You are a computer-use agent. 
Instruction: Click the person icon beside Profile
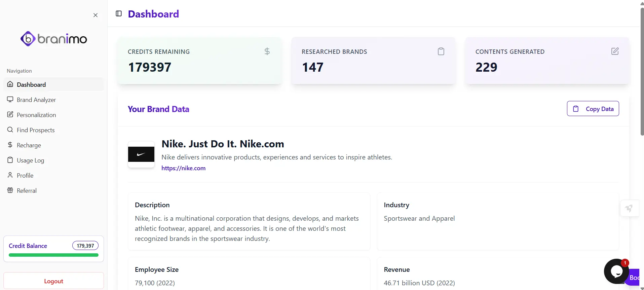point(10,175)
